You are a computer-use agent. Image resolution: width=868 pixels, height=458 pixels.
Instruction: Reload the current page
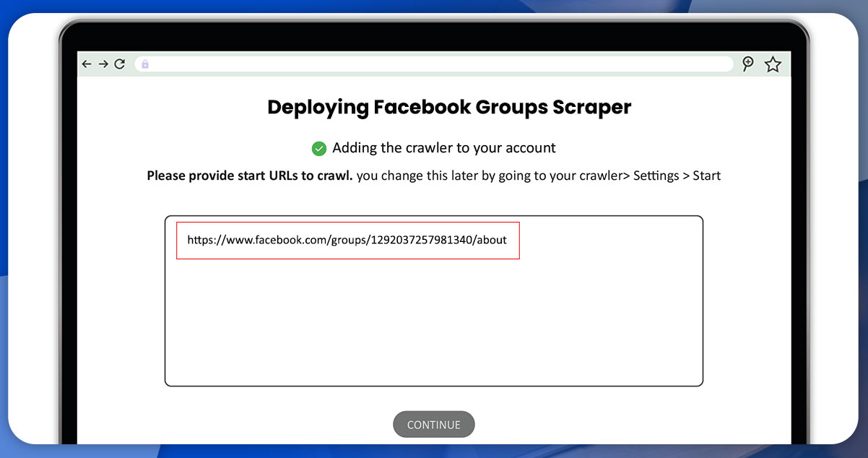[x=120, y=64]
